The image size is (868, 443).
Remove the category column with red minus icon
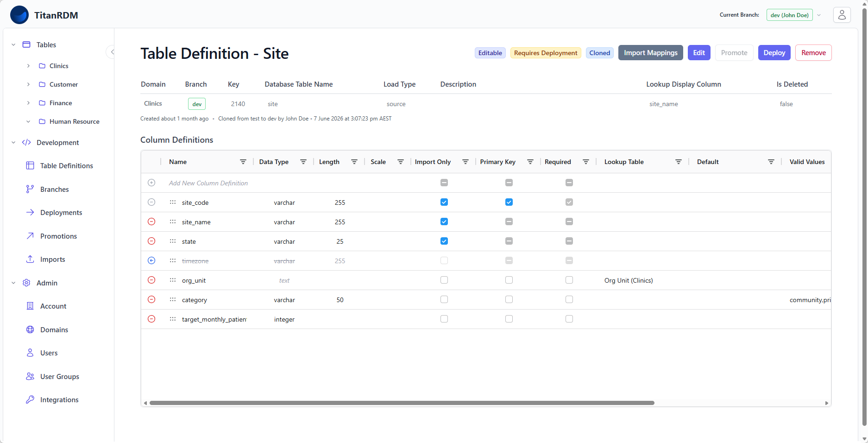click(x=151, y=299)
